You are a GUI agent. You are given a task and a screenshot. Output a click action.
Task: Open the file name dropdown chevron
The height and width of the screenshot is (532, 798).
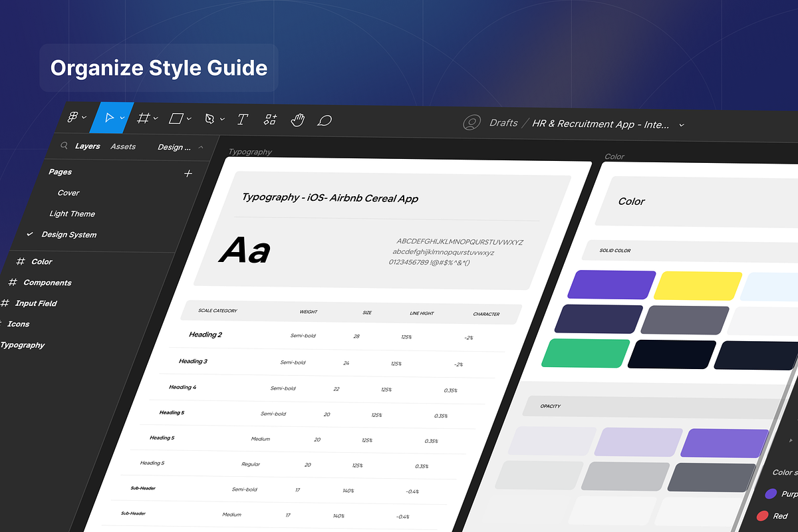pyautogui.click(x=681, y=124)
